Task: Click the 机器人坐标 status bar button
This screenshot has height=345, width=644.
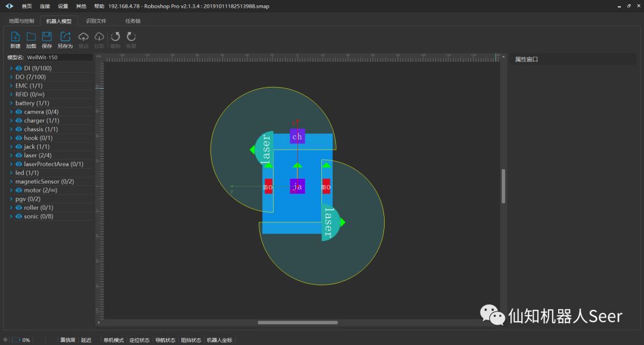Action: (219, 340)
